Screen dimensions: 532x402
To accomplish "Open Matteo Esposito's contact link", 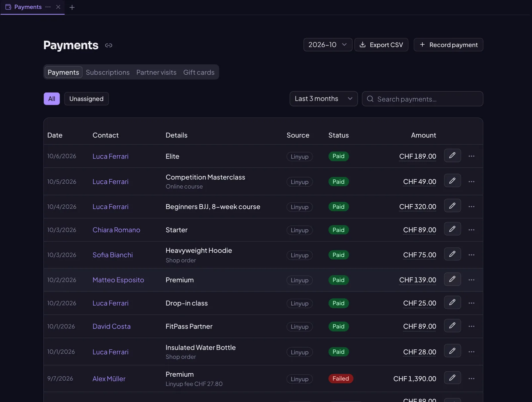I will 118,280.
